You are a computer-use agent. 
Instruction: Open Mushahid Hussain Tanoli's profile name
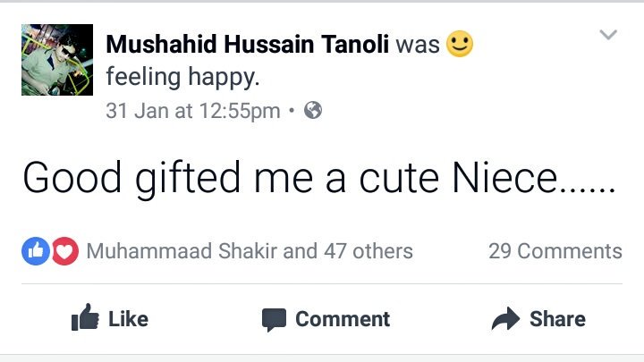click(x=246, y=44)
